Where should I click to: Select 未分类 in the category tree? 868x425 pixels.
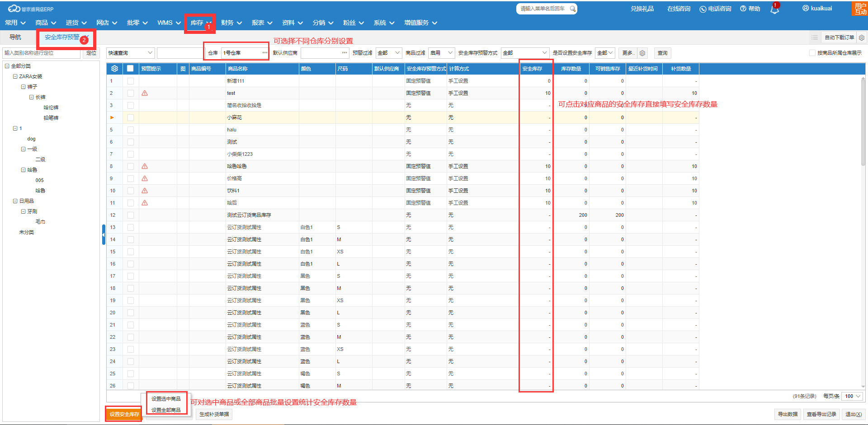coord(27,232)
